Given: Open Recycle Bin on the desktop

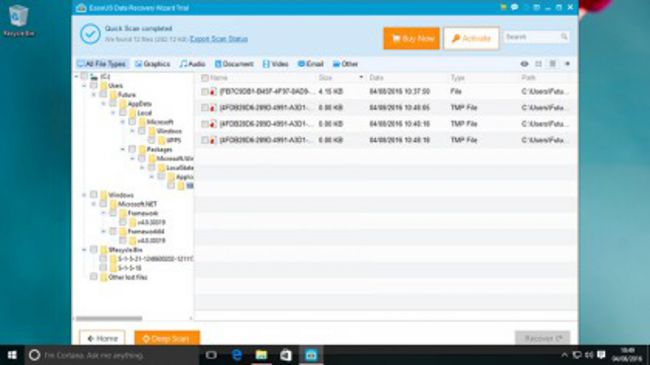Looking at the screenshot, I should (x=18, y=21).
